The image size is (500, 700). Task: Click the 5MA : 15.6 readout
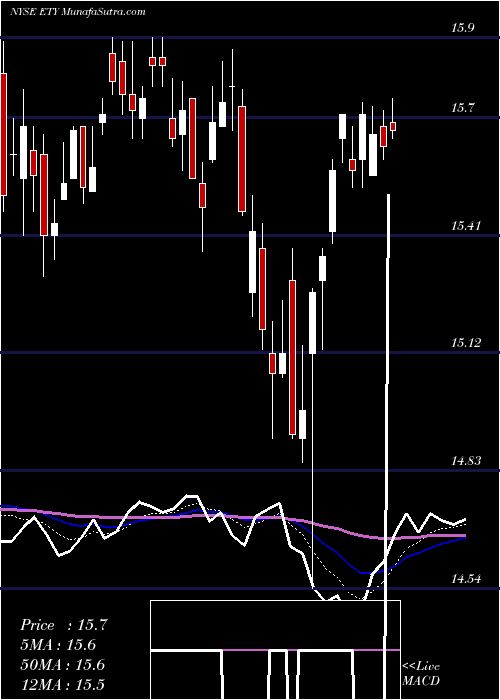click(58, 645)
